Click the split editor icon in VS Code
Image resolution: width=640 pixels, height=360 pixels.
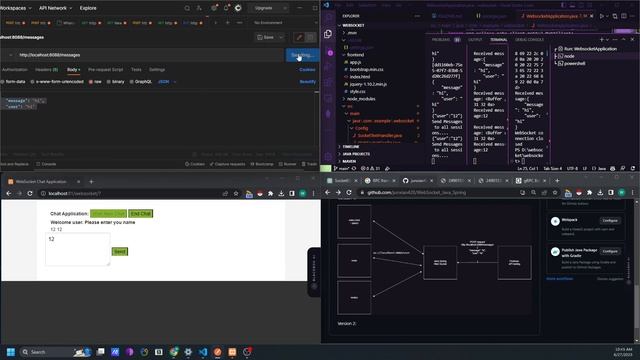pos(624,16)
